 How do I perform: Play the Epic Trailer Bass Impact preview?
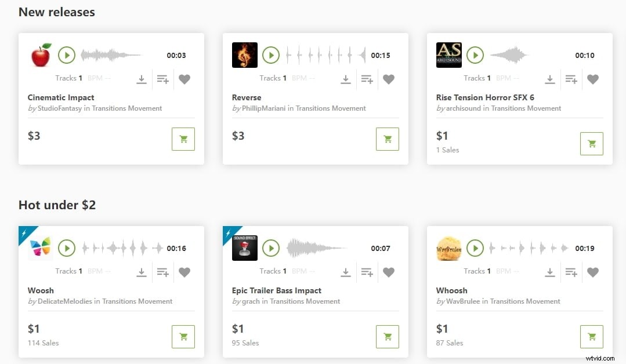tap(271, 248)
